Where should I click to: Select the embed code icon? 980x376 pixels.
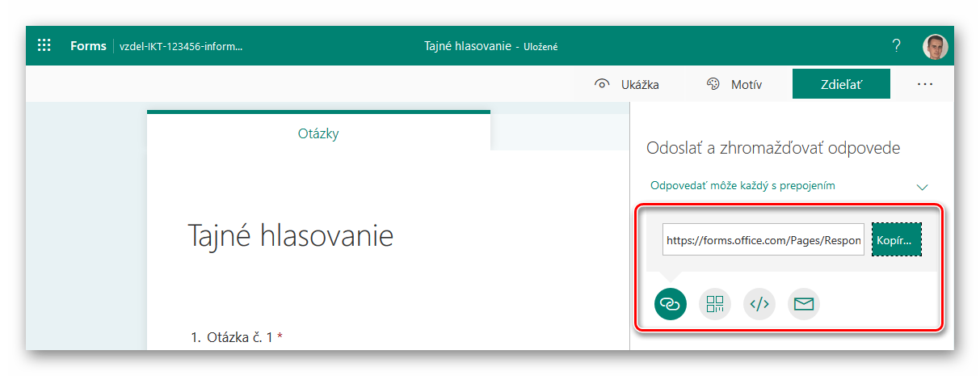pos(759,304)
